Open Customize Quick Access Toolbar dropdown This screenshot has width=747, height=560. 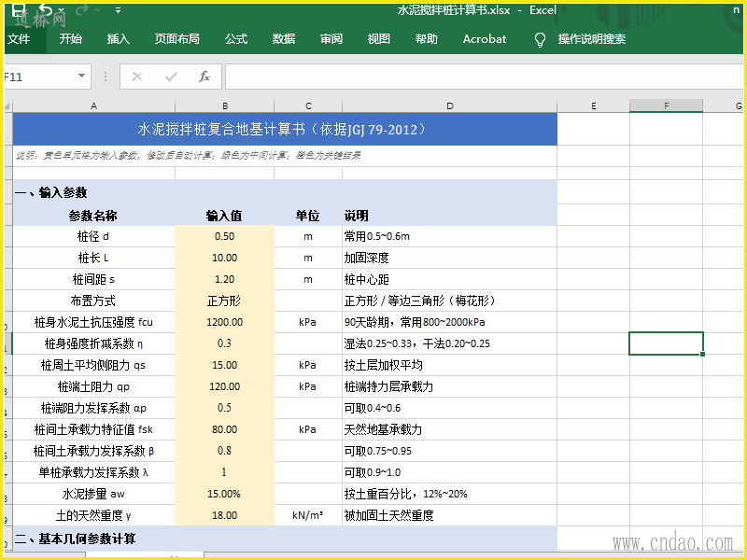118,10
